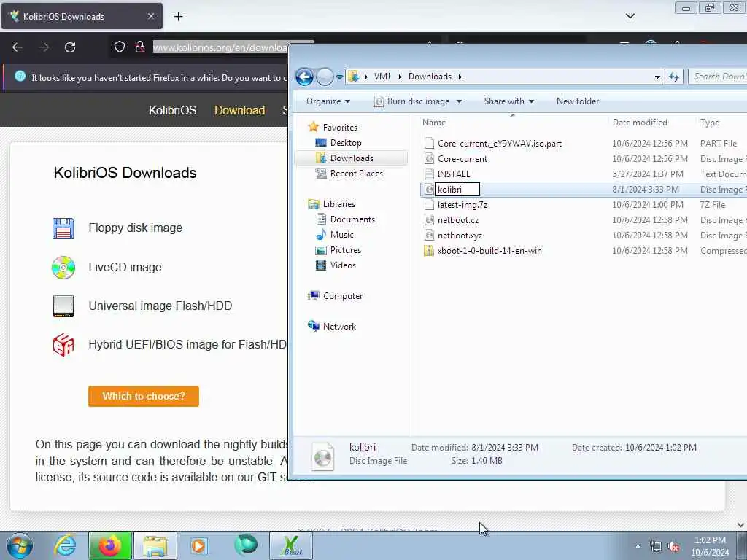Open the Universal image Flash/HDD link

160,306
